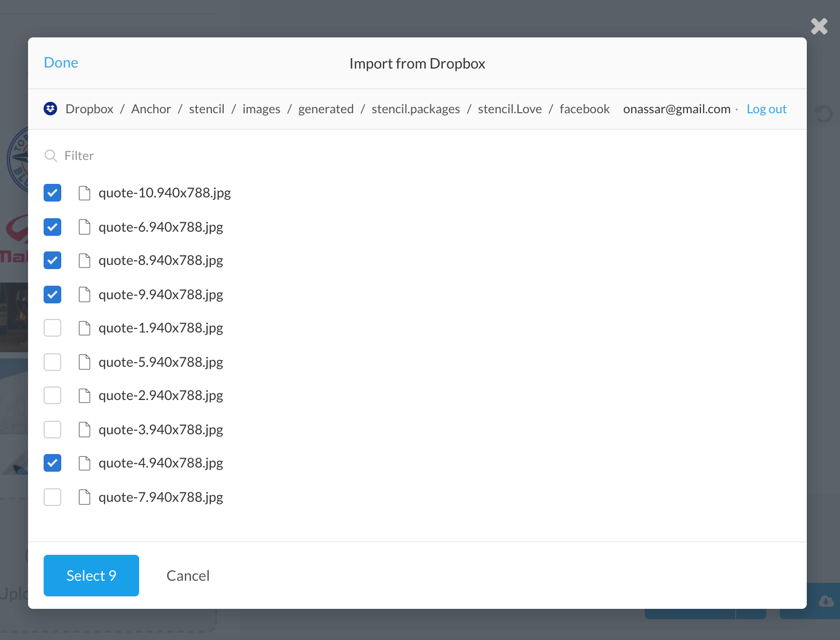Click Cancel to dismiss the import
The width and height of the screenshot is (840, 640).
187,575
